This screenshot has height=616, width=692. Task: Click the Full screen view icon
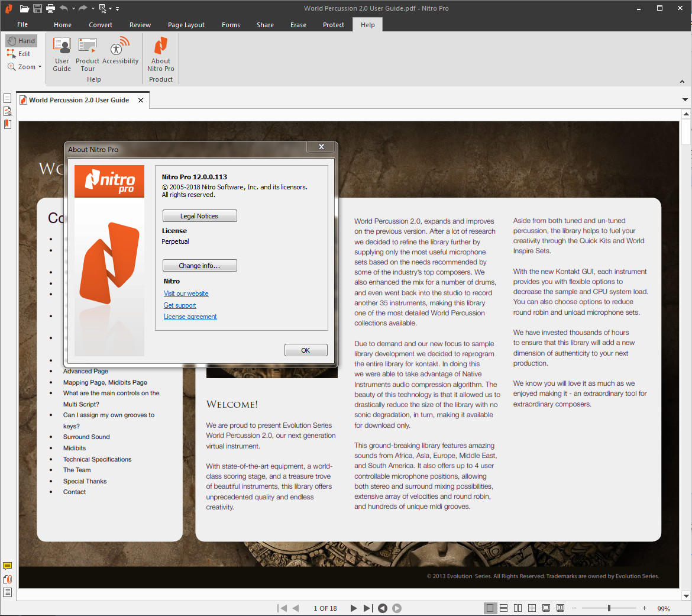546,608
